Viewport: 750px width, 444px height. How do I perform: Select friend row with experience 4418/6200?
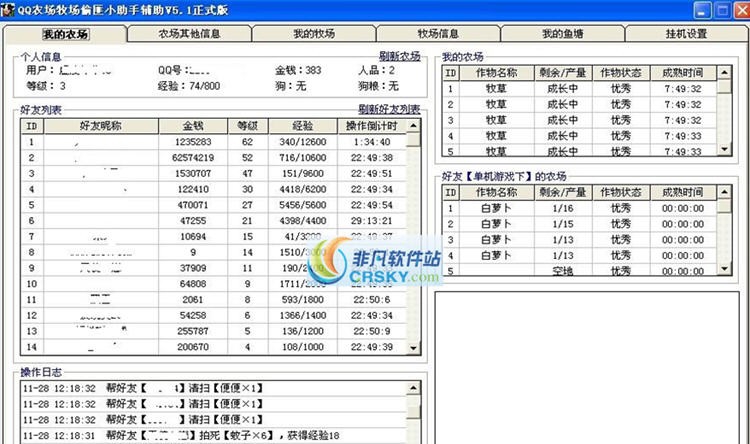tap(214, 189)
